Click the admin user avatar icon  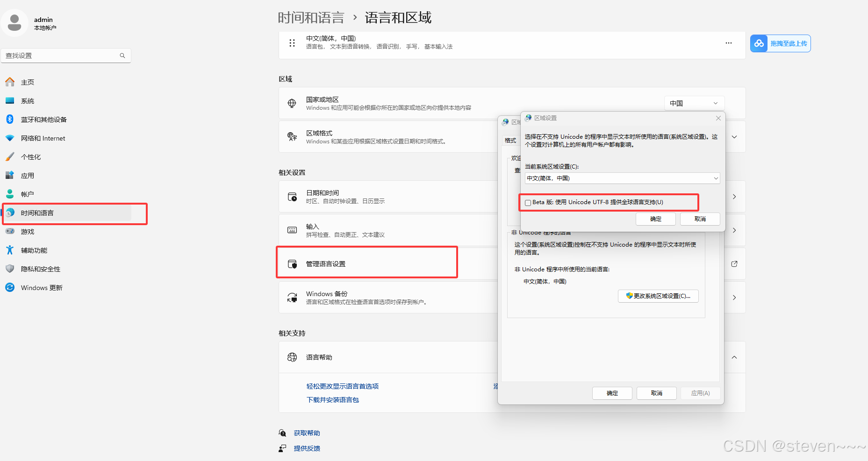14,22
